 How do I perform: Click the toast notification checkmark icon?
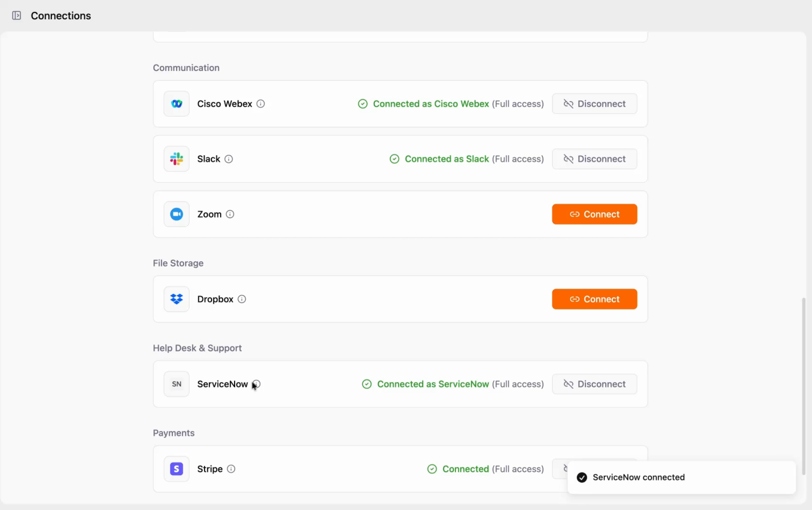pyautogui.click(x=582, y=477)
